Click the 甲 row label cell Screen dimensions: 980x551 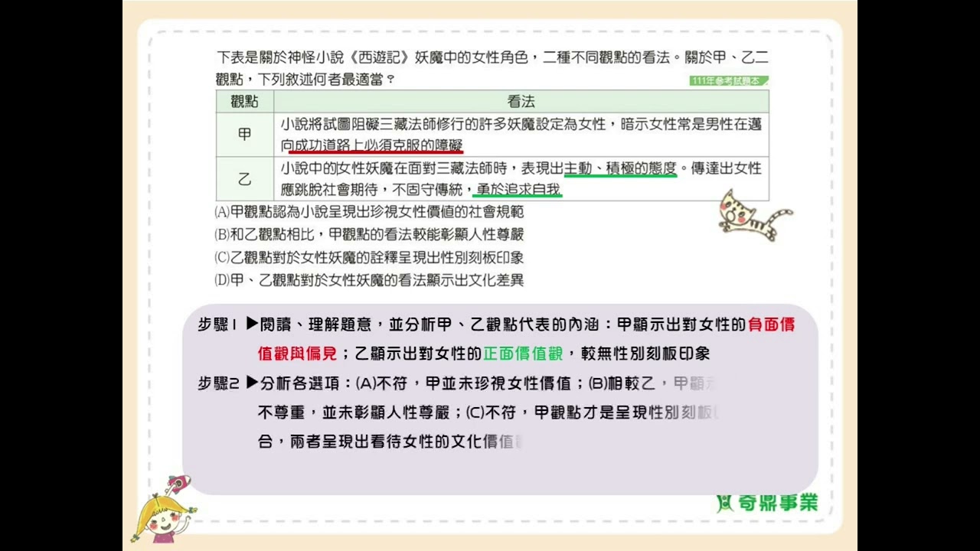pyautogui.click(x=244, y=135)
